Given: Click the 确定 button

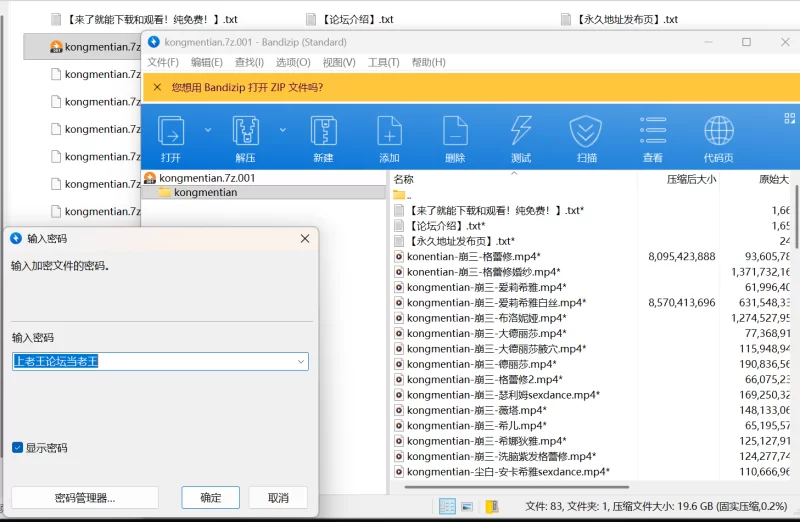Looking at the screenshot, I should click(x=210, y=498).
